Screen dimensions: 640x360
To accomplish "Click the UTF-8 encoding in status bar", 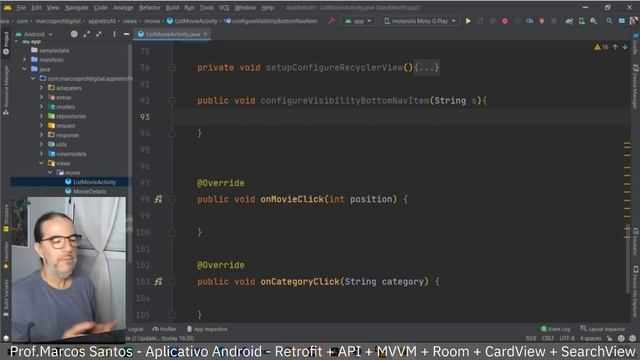I will (x=567, y=338).
